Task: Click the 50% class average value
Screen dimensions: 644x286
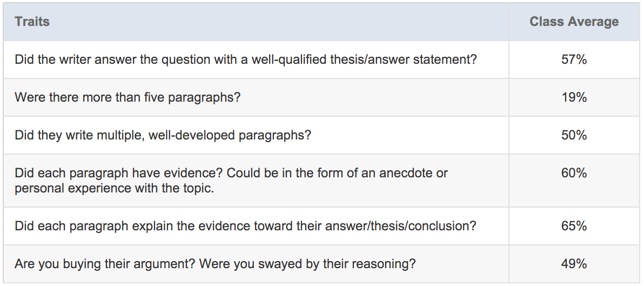Action: [574, 135]
